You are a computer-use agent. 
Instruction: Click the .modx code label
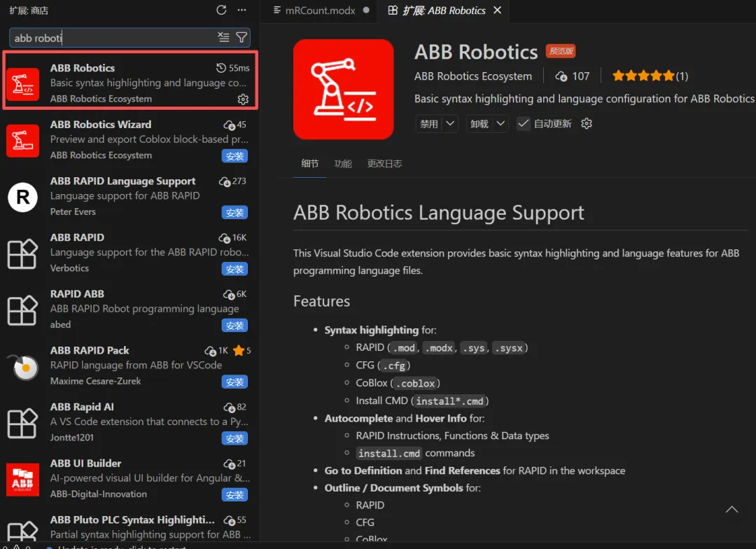pyautogui.click(x=439, y=348)
